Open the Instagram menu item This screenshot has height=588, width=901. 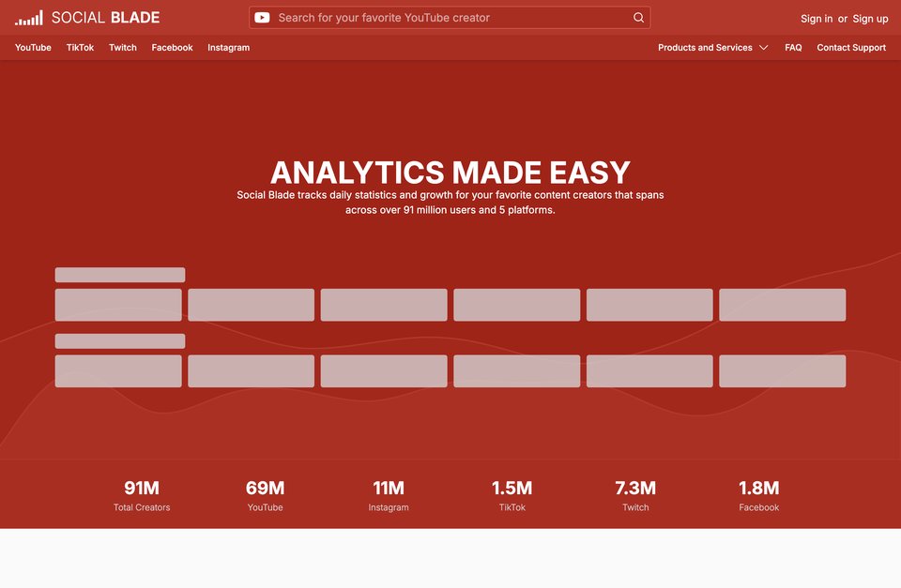coord(229,48)
